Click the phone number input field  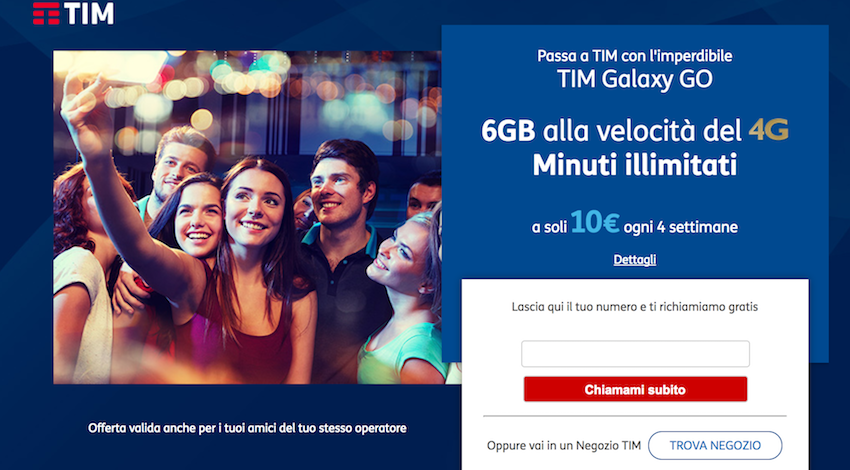point(635,354)
